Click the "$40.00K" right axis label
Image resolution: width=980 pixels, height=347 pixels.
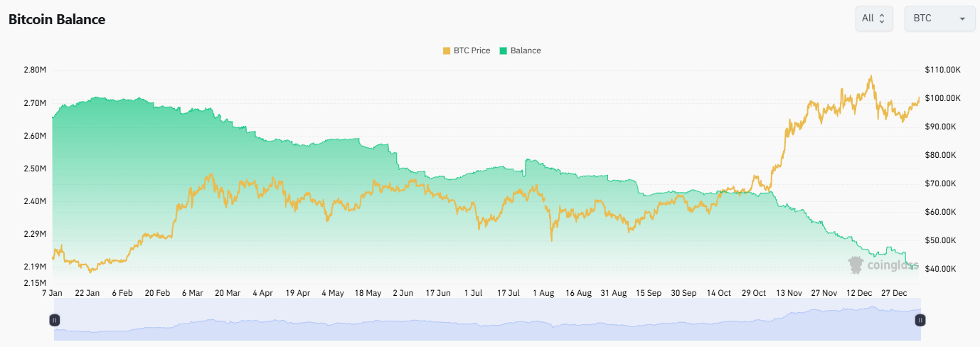pos(943,269)
